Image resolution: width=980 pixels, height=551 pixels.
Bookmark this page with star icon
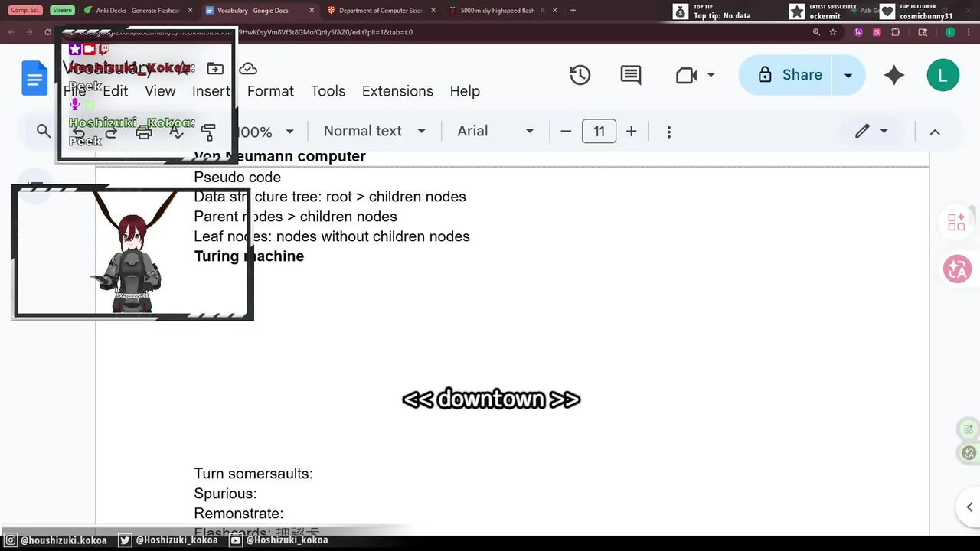[x=833, y=32]
